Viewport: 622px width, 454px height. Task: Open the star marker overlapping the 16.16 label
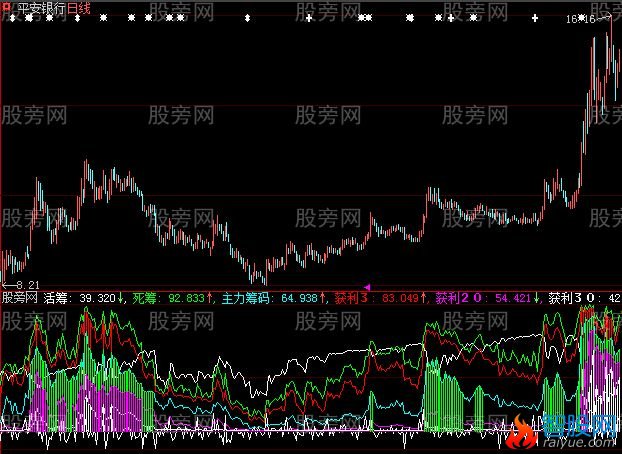(x=582, y=18)
